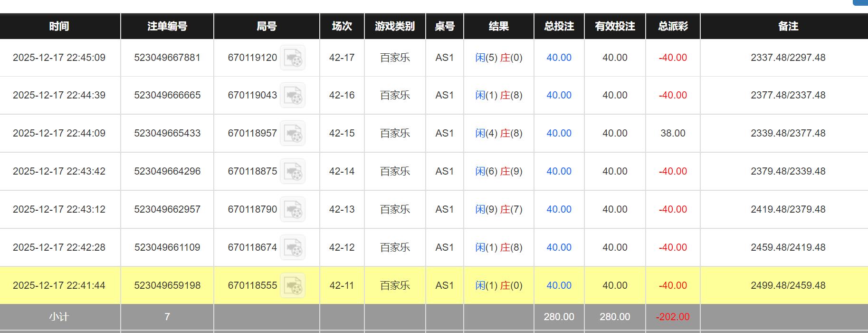Click replay icon in highlighted row 670118555
868x333 pixels.
point(293,285)
